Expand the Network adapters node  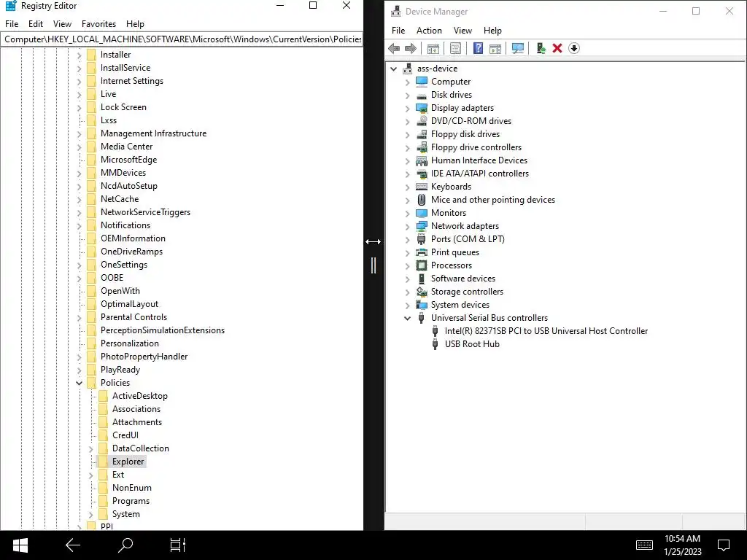[x=407, y=226]
